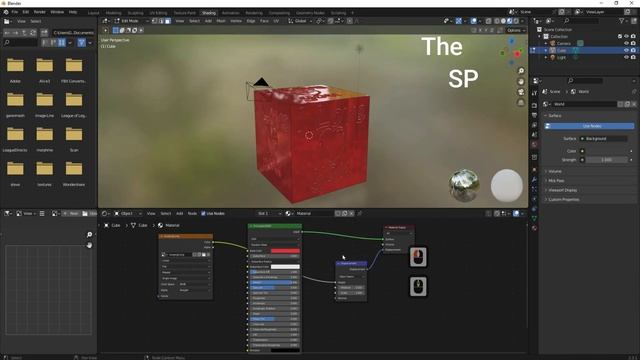The width and height of the screenshot is (640, 360).
Task: Select vertex select mode icon
Action: (155, 21)
